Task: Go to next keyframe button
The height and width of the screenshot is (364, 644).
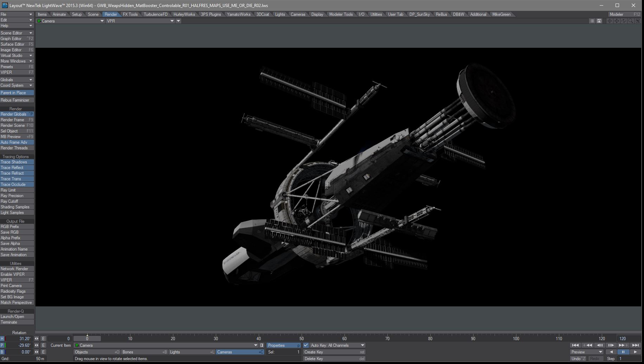Action: coord(623,345)
